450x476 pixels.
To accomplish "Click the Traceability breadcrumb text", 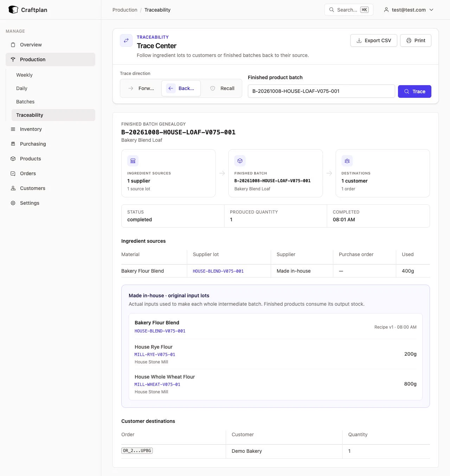I will [157, 10].
